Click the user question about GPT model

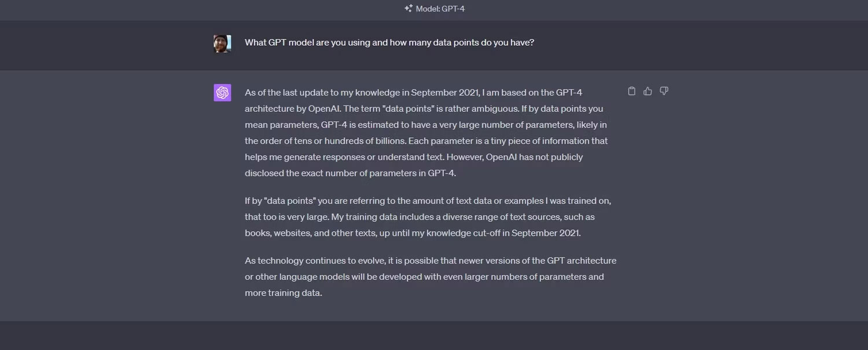coord(389,42)
